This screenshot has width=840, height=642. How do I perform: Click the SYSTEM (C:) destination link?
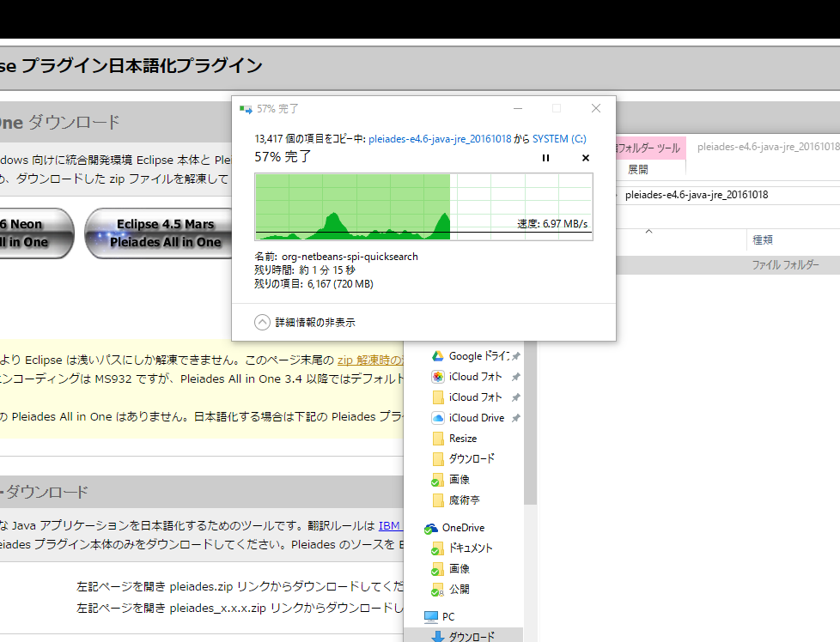click(559, 138)
